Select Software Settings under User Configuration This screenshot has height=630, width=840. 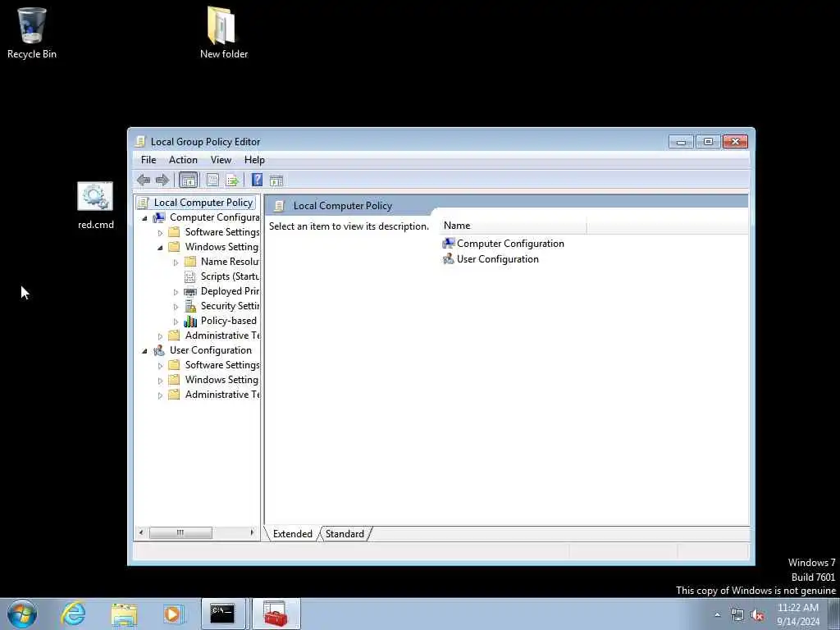click(x=221, y=365)
